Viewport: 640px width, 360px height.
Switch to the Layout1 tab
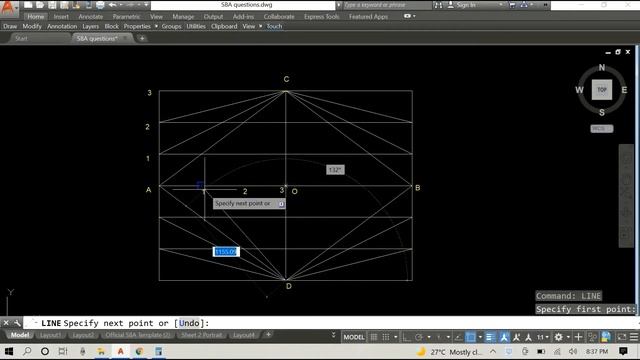coord(50,335)
